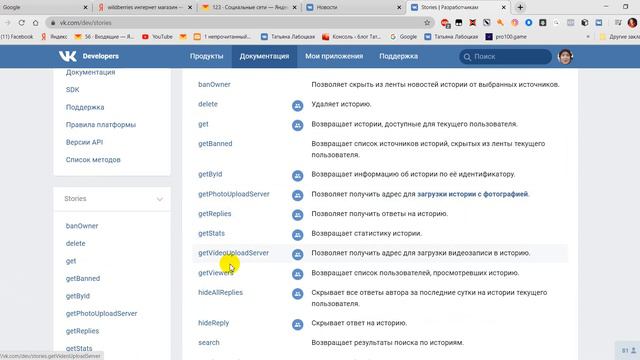
Task: Open a new browser tab
Action: pos(520,7)
